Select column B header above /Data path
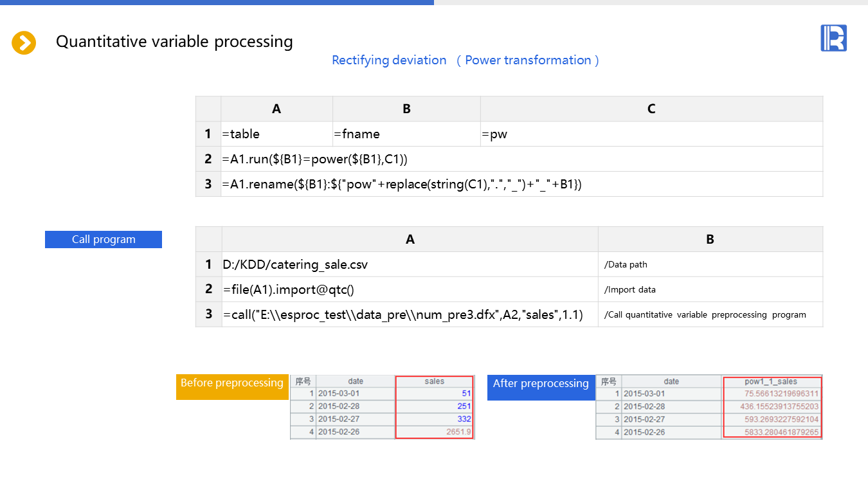The height and width of the screenshot is (488, 868). tap(710, 239)
